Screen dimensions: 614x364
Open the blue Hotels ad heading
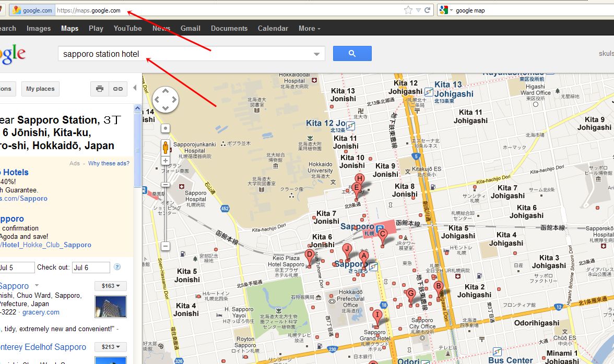click(x=15, y=173)
